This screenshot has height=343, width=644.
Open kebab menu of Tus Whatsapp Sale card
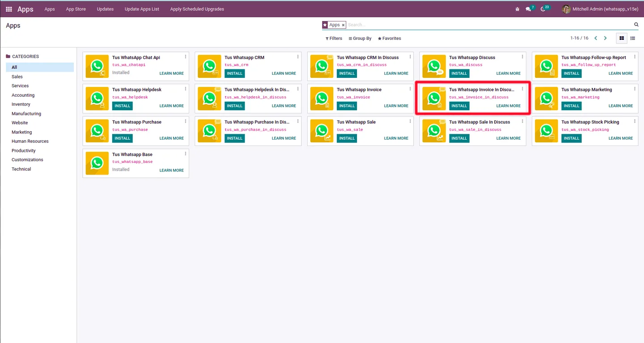(x=410, y=121)
